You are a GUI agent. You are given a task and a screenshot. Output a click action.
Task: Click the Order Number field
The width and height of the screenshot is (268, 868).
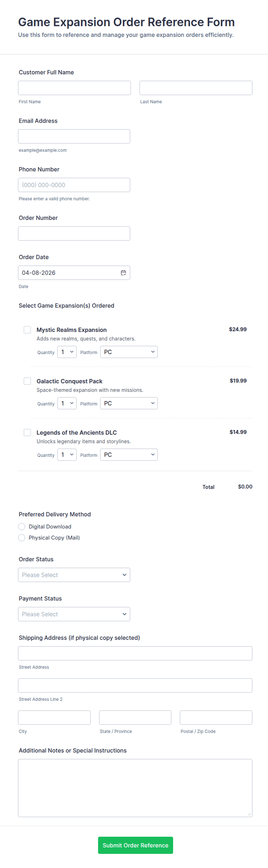tap(74, 233)
